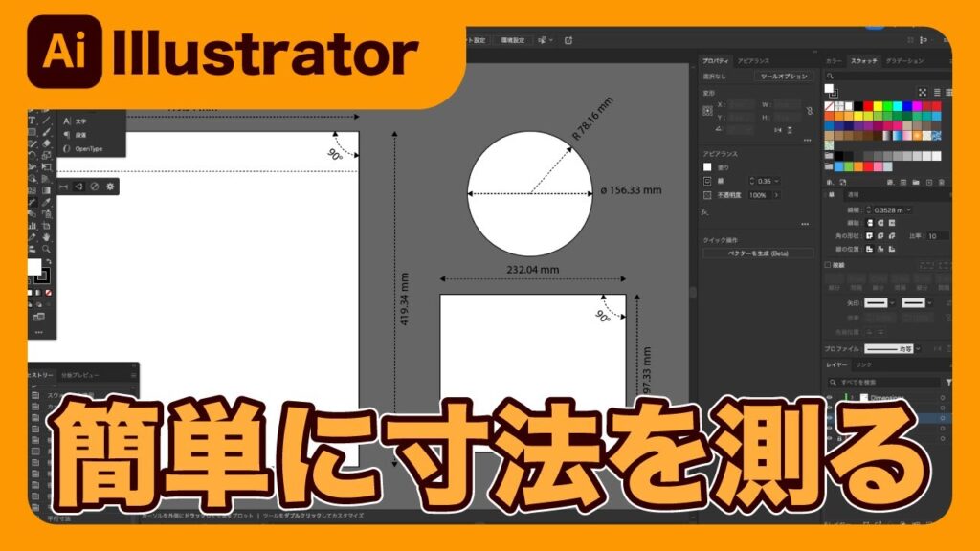The width and height of the screenshot is (980, 551).
Task: Switch to the スウォッチ tab
Action: click(864, 61)
